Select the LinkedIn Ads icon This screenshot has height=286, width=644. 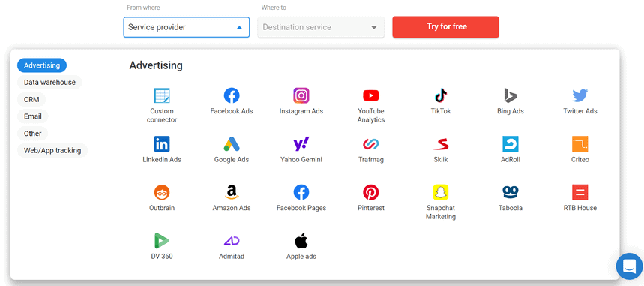[x=162, y=144]
